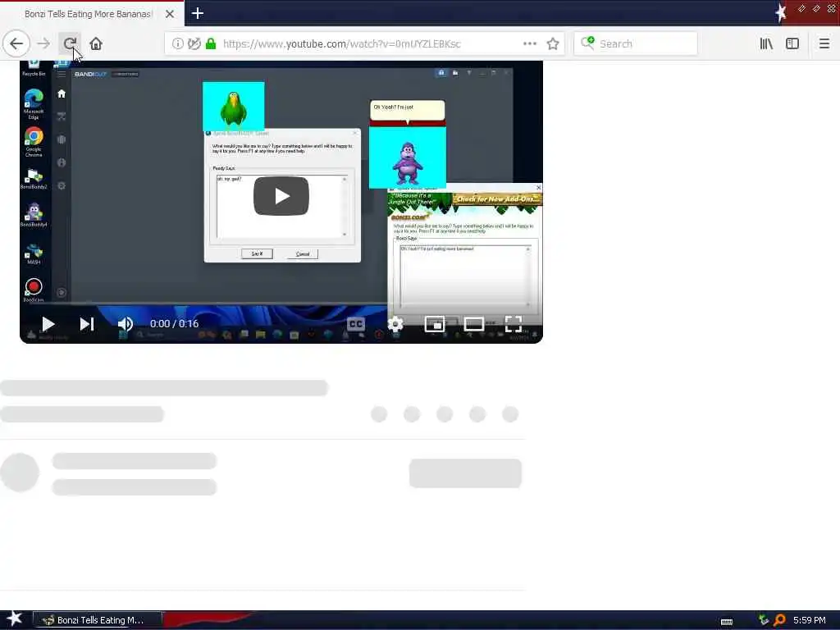Image resolution: width=840 pixels, height=630 pixels.
Task: Reload the current YouTube page
Action: point(70,43)
